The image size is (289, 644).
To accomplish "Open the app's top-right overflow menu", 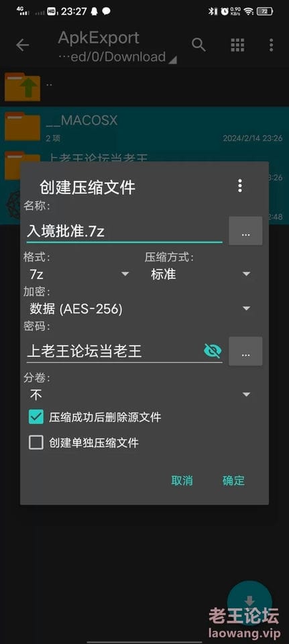I will [271, 45].
